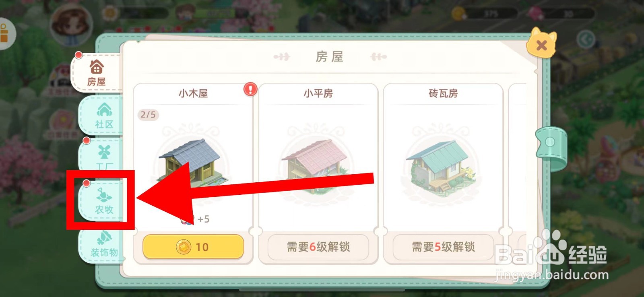Click the gift box icon at left edge

pos(5,33)
